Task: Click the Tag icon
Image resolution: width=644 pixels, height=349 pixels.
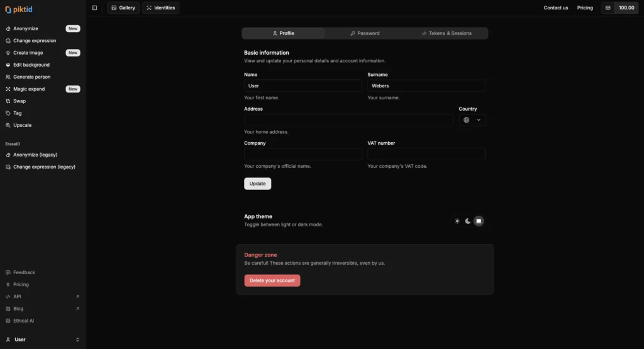Action: pyautogui.click(x=8, y=113)
